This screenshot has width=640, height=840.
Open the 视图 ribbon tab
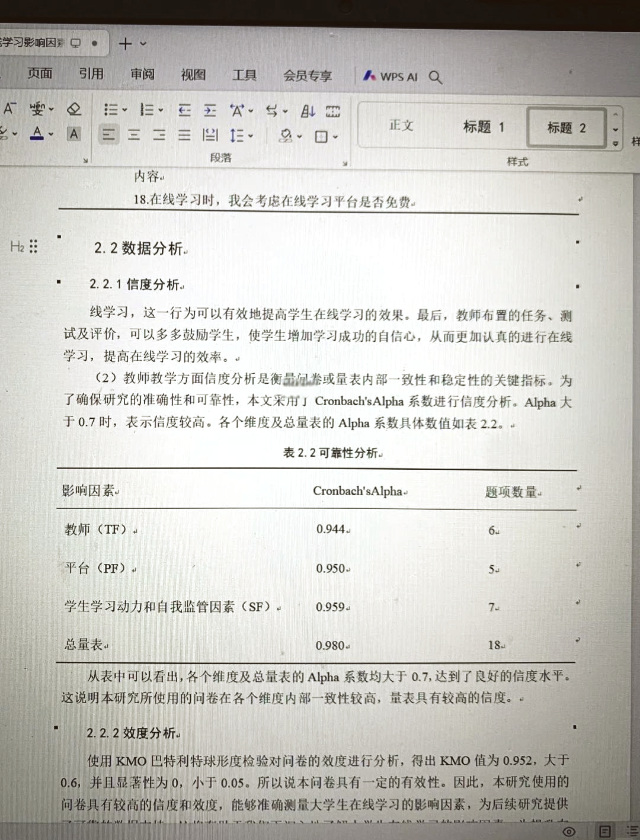click(193, 75)
